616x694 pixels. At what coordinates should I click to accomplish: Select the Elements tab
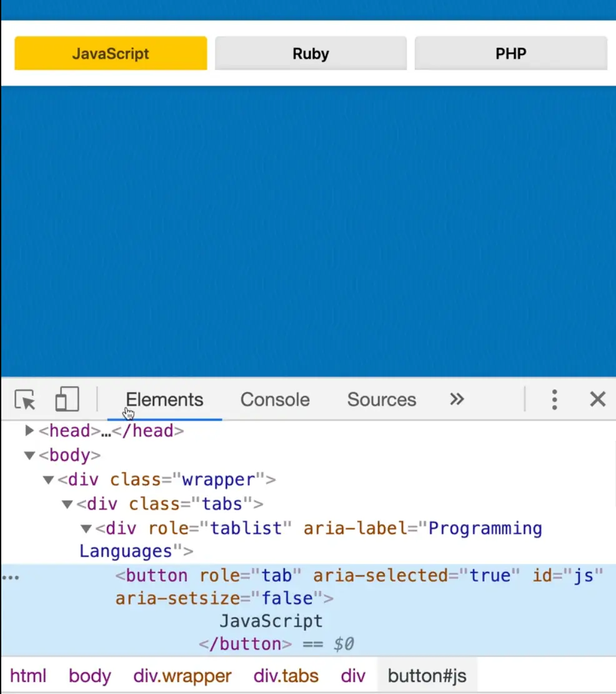(x=164, y=400)
